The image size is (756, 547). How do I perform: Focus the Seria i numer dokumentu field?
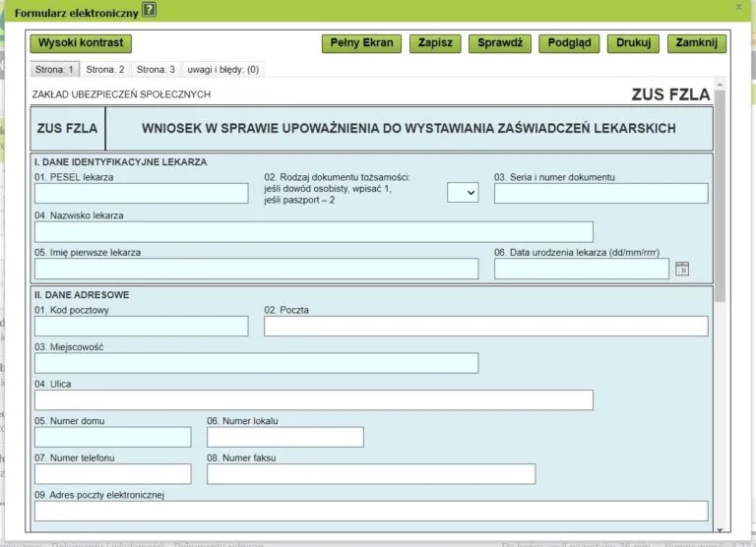tap(600, 193)
